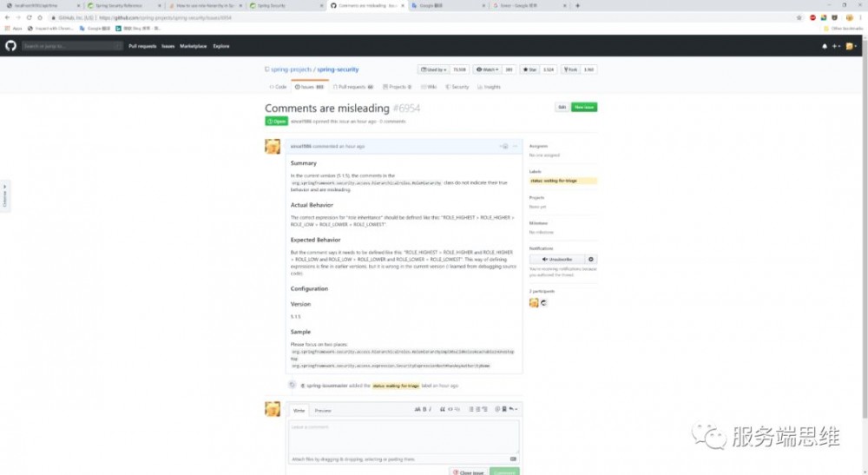Open Pull requests in GitHub top navigation
Image resolution: width=868 pixels, height=475 pixels.
pyautogui.click(x=142, y=47)
